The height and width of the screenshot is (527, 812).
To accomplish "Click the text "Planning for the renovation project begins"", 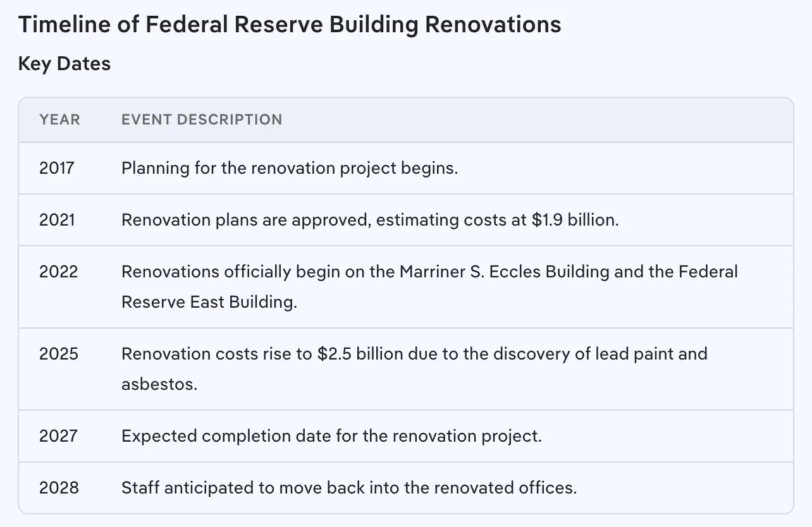I will coord(289,168).
